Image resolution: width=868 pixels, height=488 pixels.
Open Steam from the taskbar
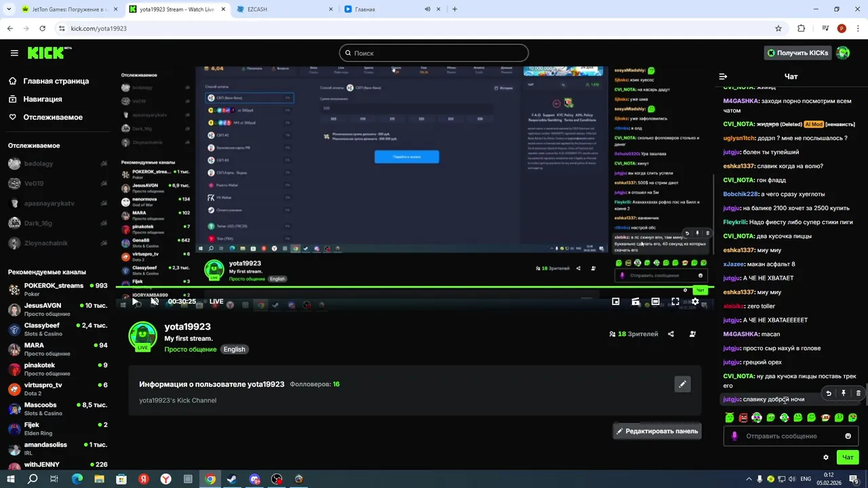point(232,479)
